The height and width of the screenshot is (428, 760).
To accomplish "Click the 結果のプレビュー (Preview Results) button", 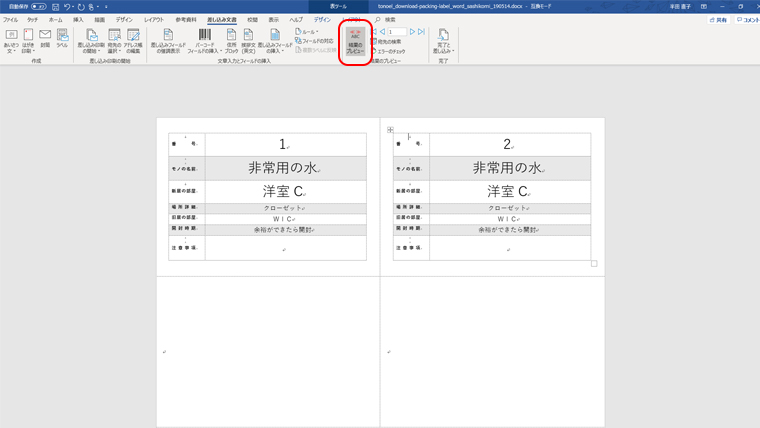I will (x=356, y=42).
